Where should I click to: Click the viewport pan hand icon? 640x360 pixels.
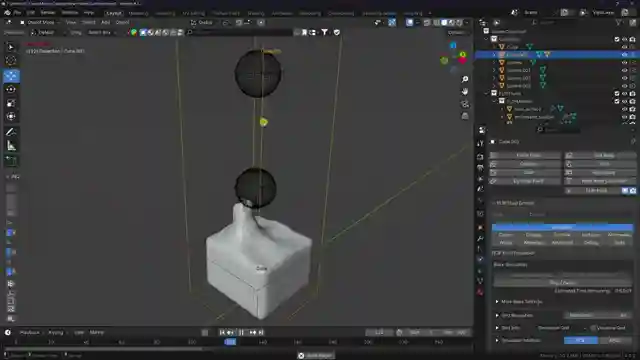point(465,91)
